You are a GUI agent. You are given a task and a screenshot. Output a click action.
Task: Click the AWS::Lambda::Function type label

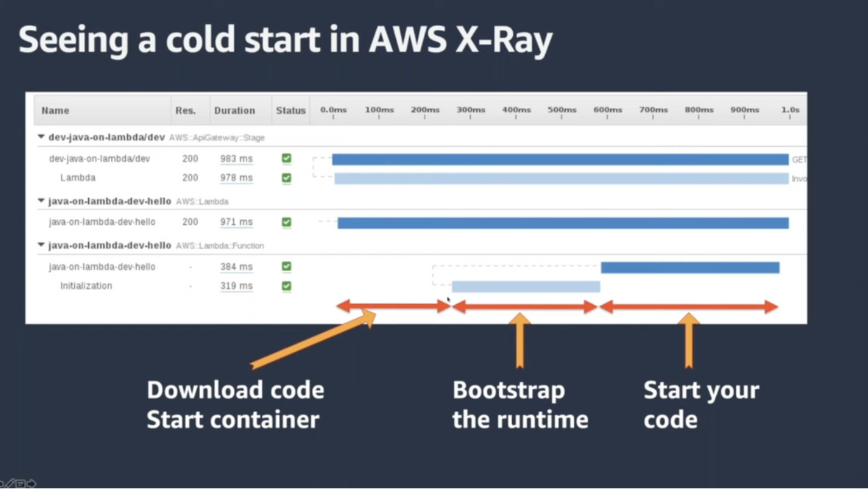click(220, 246)
